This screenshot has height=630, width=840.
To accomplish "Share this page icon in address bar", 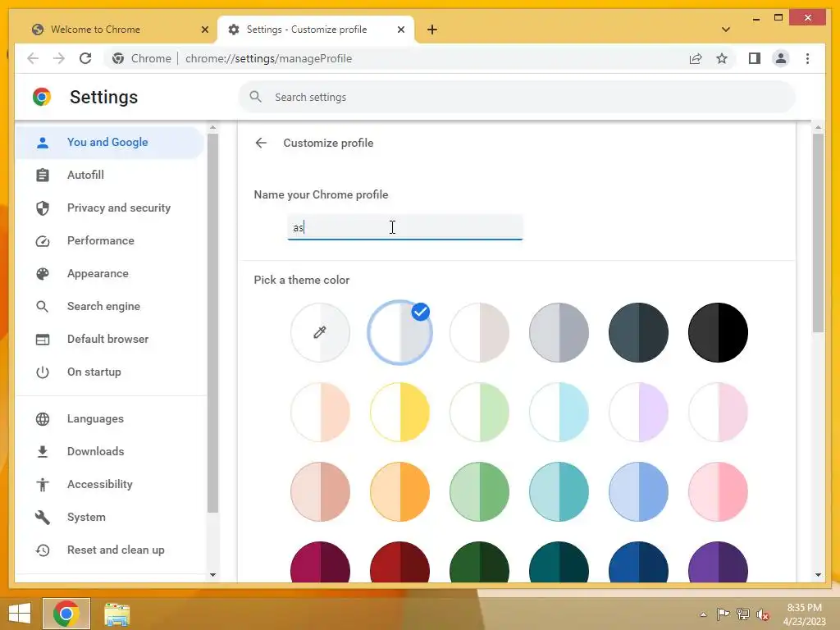I will pos(696,58).
